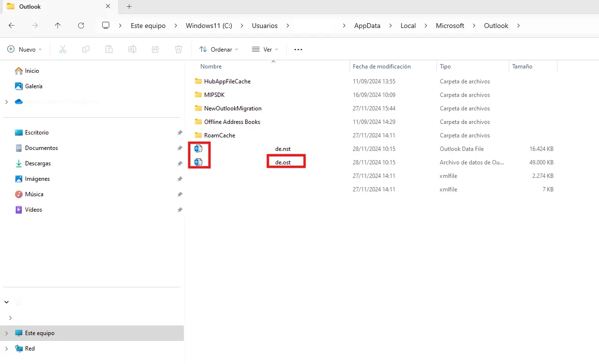Select the file name ending in de.ost
This screenshot has height=364, width=599.
[x=283, y=162]
